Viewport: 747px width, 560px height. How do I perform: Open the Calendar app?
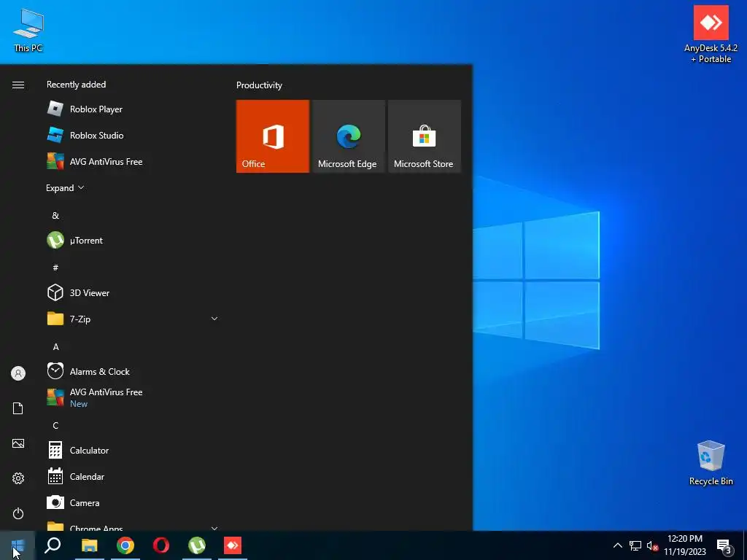point(133,477)
